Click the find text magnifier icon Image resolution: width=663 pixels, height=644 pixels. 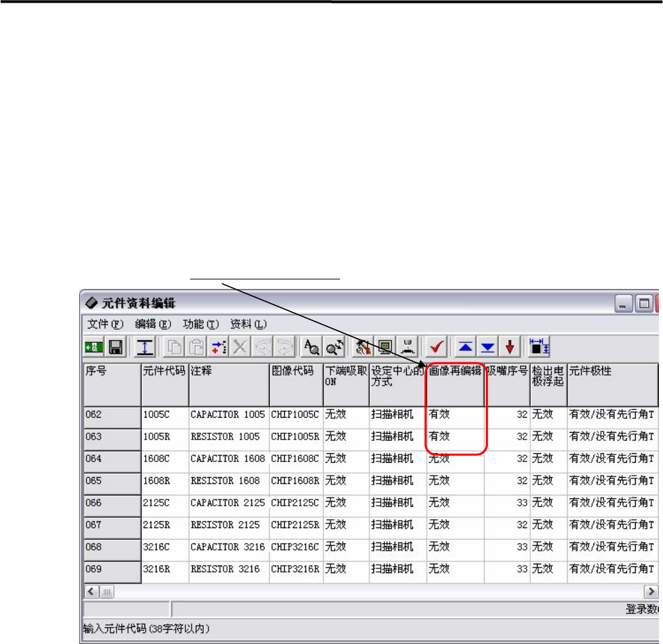coord(311,347)
